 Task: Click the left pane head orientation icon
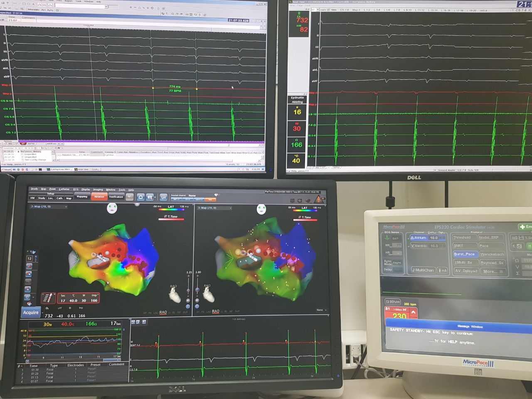point(112,209)
